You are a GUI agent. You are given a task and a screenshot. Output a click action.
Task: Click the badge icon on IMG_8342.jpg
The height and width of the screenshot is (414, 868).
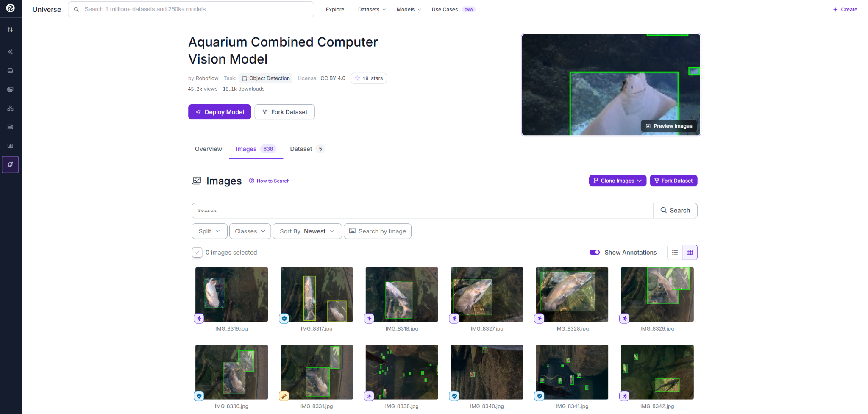(x=624, y=396)
